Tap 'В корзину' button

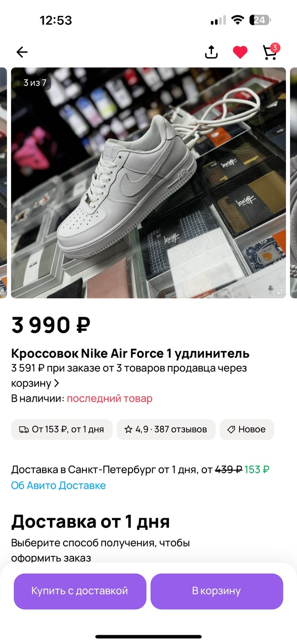point(217,591)
